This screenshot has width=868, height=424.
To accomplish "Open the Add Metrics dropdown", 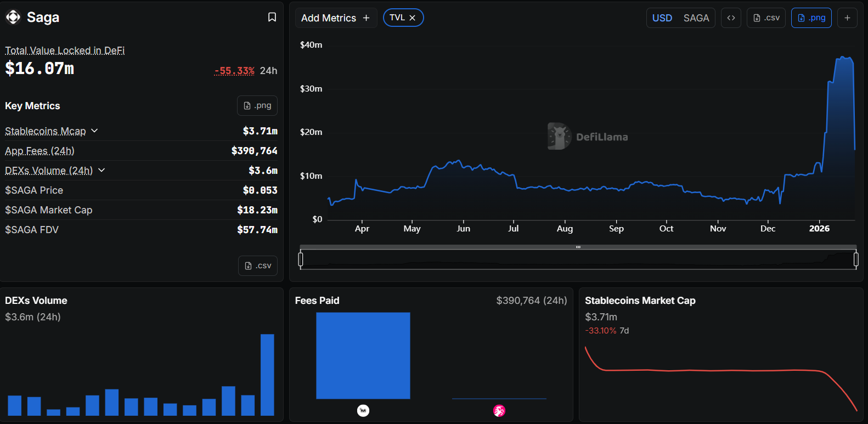I will [x=335, y=18].
